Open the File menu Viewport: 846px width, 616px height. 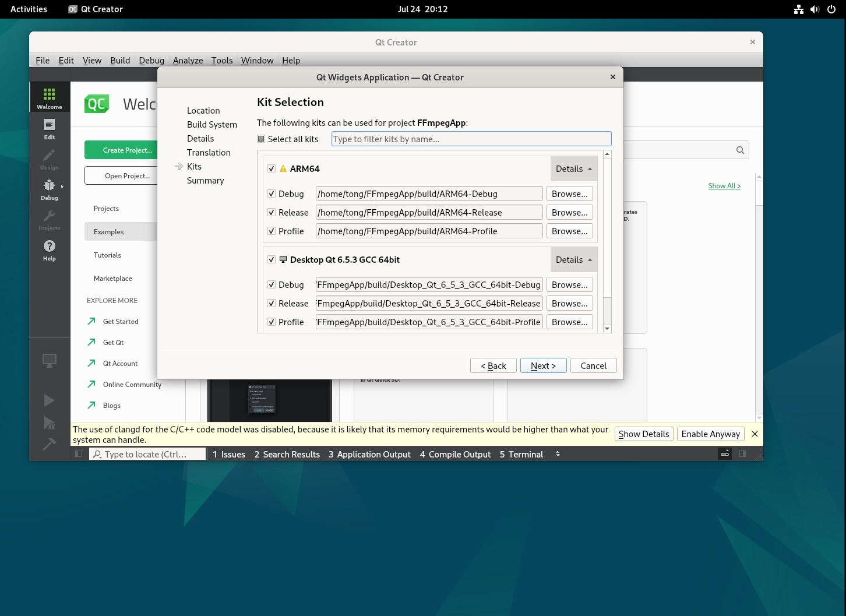[43, 60]
